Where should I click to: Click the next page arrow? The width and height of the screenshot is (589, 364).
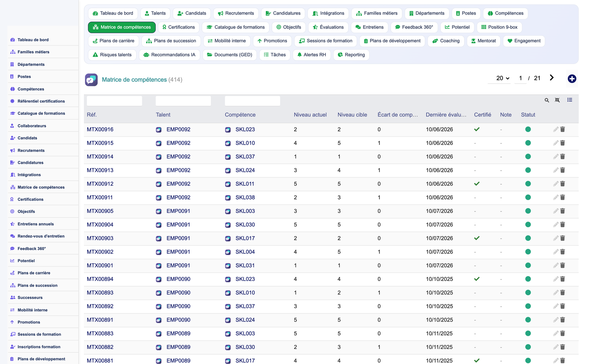[551, 78]
